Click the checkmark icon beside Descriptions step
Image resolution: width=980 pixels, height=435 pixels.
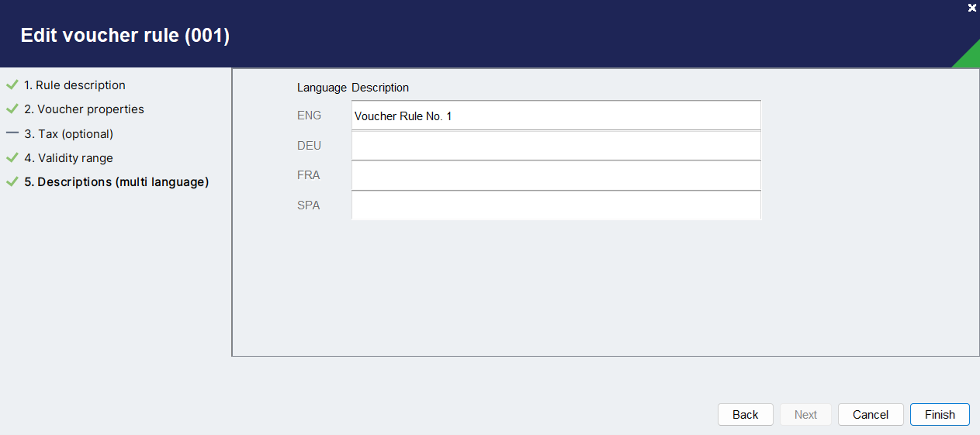[x=12, y=182]
